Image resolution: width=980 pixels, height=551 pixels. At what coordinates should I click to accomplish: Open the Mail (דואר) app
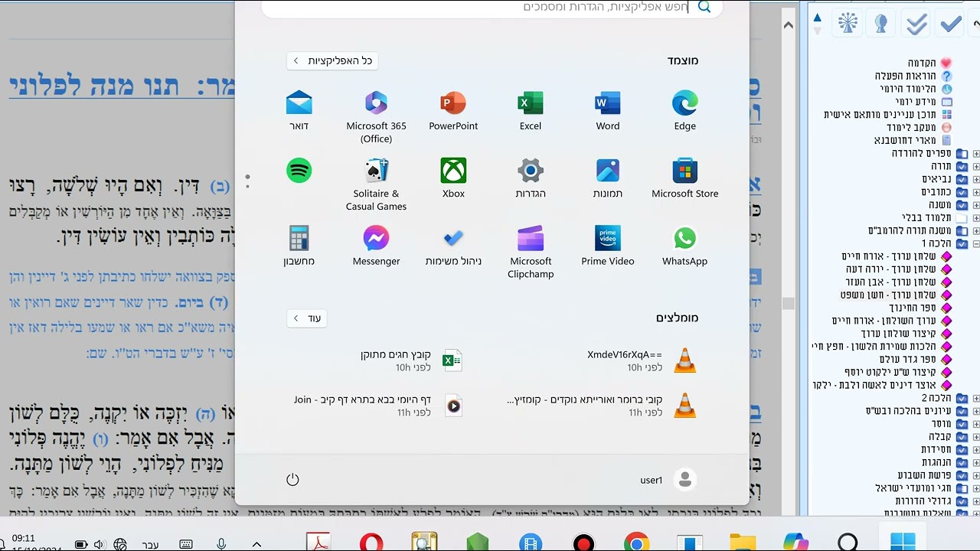299,111
